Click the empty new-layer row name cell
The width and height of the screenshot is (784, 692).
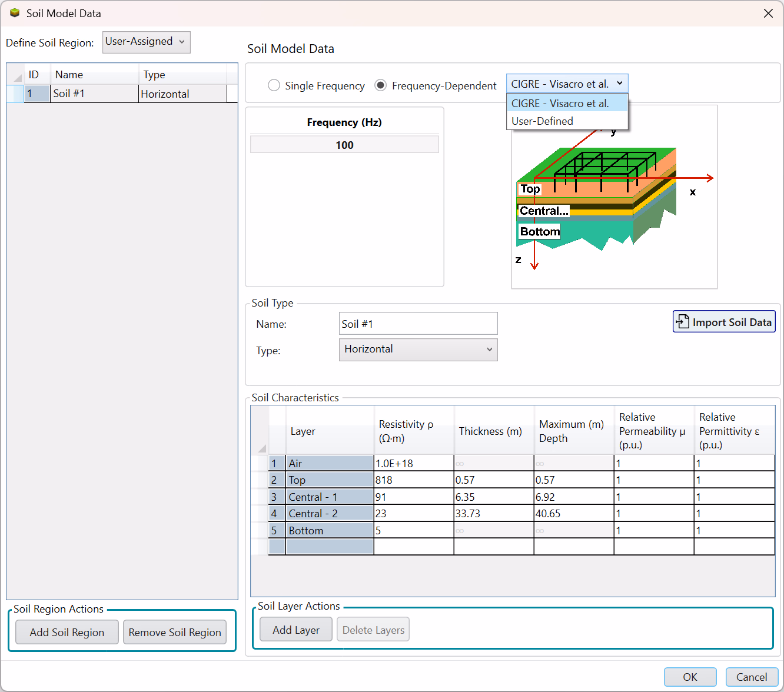(x=330, y=547)
